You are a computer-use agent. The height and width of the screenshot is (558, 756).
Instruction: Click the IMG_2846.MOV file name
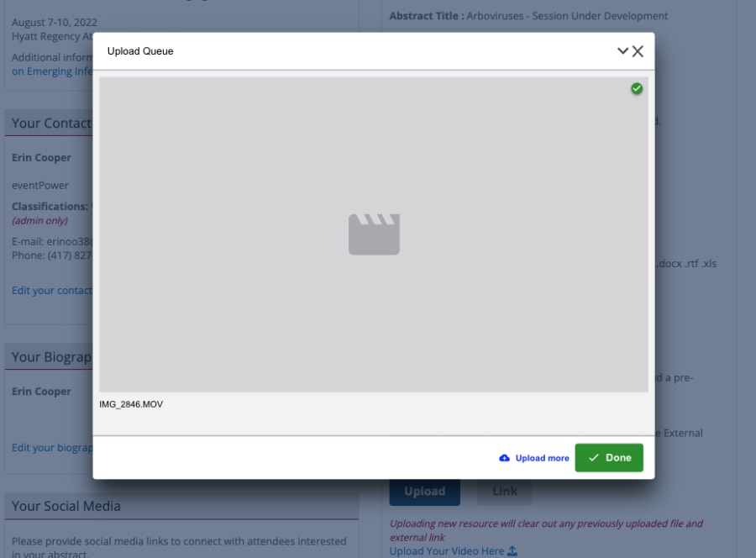[x=131, y=404]
